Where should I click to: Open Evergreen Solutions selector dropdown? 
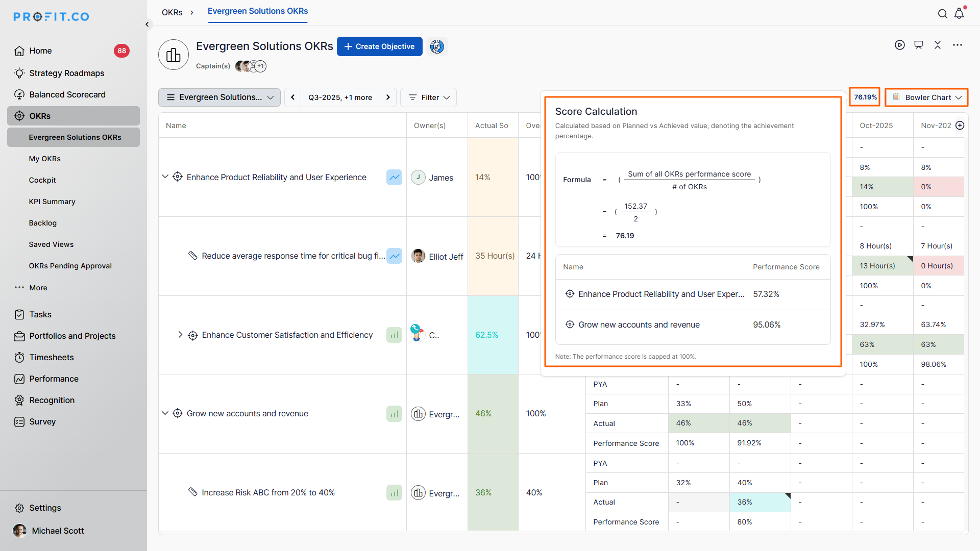tap(219, 97)
